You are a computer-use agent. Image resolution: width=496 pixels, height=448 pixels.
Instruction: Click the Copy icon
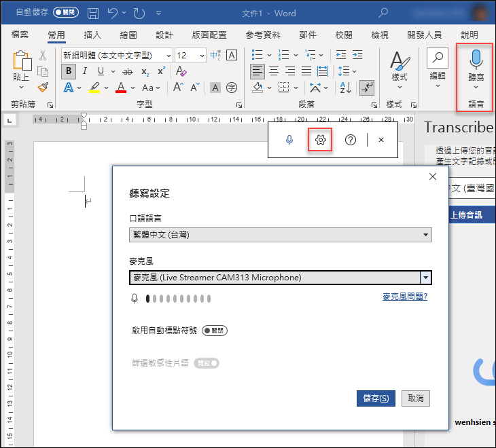pyautogui.click(x=43, y=71)
